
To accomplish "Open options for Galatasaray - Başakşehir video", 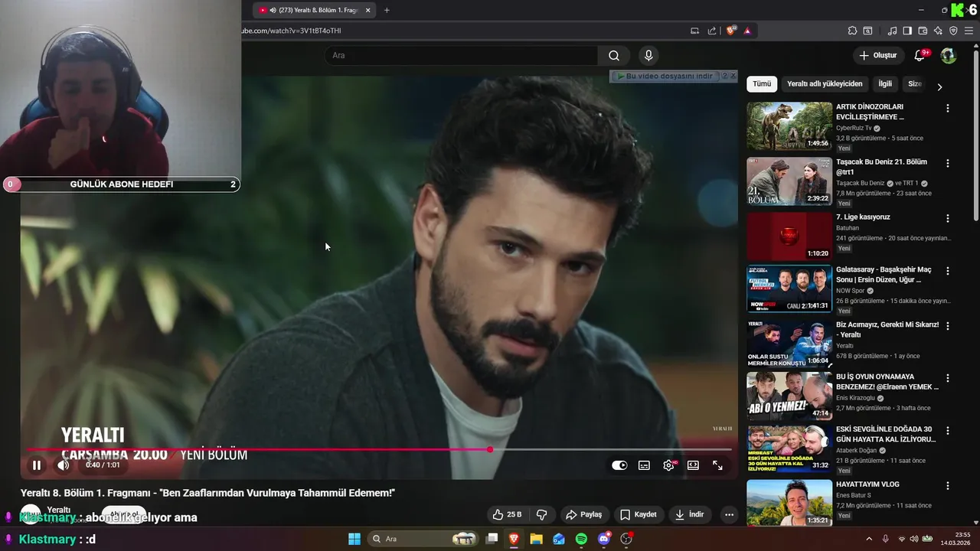I will tap(948, 271).
